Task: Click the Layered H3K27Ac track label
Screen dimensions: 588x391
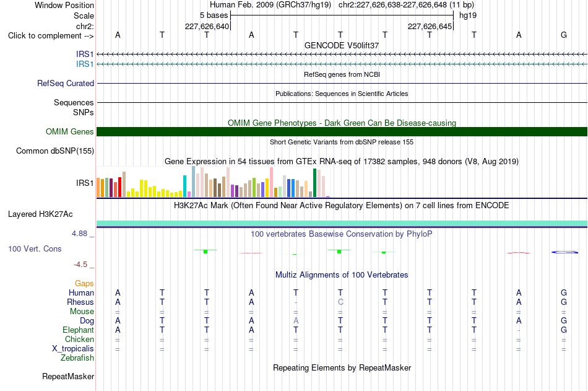Action: point(40,214)
